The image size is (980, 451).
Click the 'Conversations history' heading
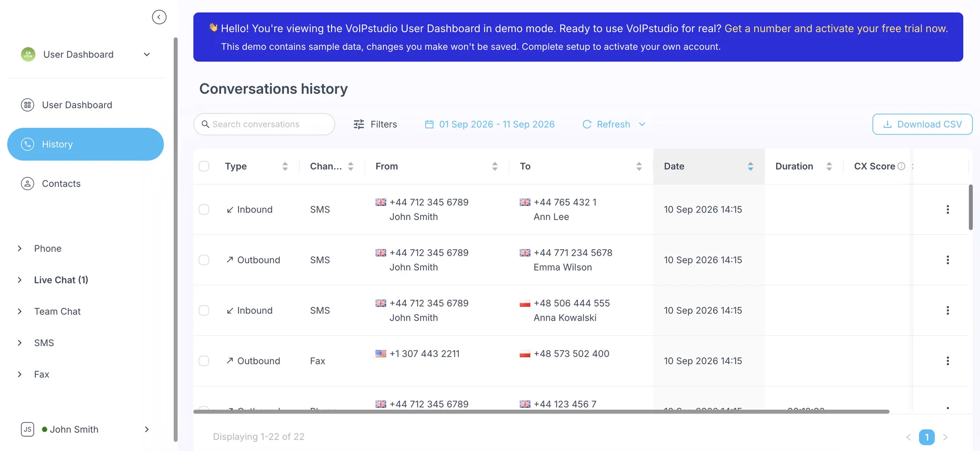coord(274,89)
